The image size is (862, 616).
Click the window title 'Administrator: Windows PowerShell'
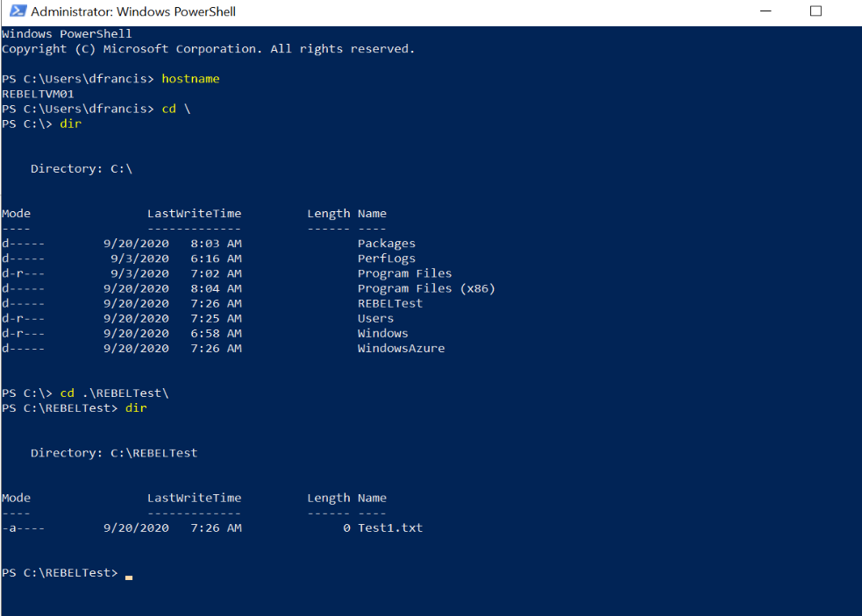pyautogui.click(x=133, y=11)
